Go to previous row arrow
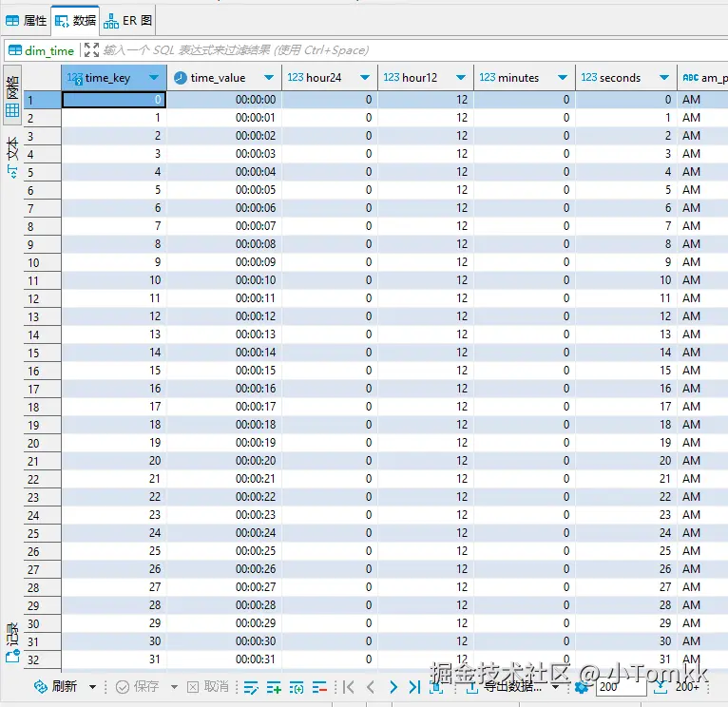Viewport: 728px width, 707px height. [371, 687]
